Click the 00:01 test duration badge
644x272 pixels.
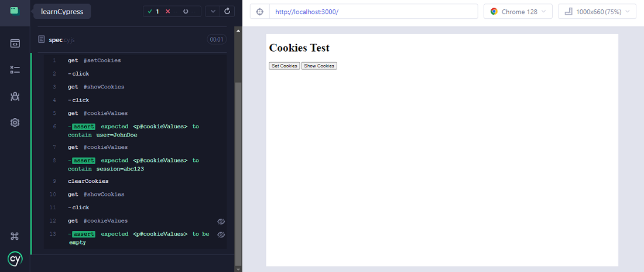tap(217, 39)
